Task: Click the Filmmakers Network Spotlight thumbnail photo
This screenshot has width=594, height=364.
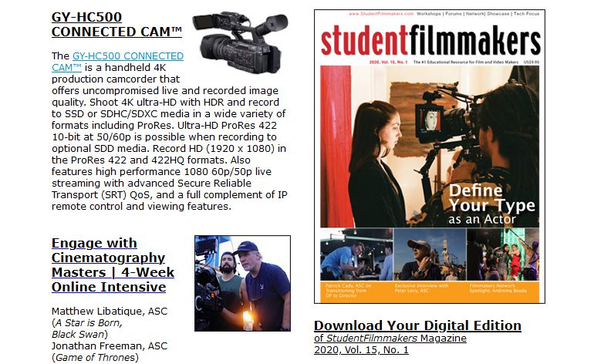Action: click(503, 254)
